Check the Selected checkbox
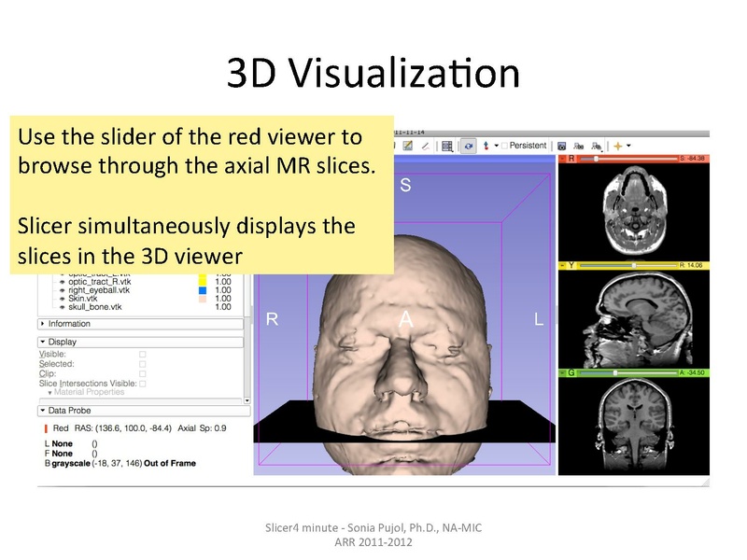The height and width of the screenshot is (560, 747). [143, 364]
